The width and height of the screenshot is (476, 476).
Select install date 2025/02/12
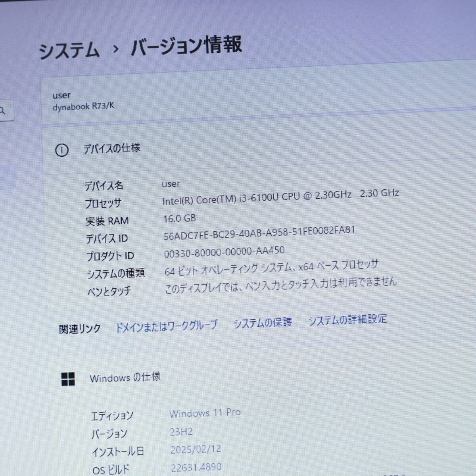point(196,449)
